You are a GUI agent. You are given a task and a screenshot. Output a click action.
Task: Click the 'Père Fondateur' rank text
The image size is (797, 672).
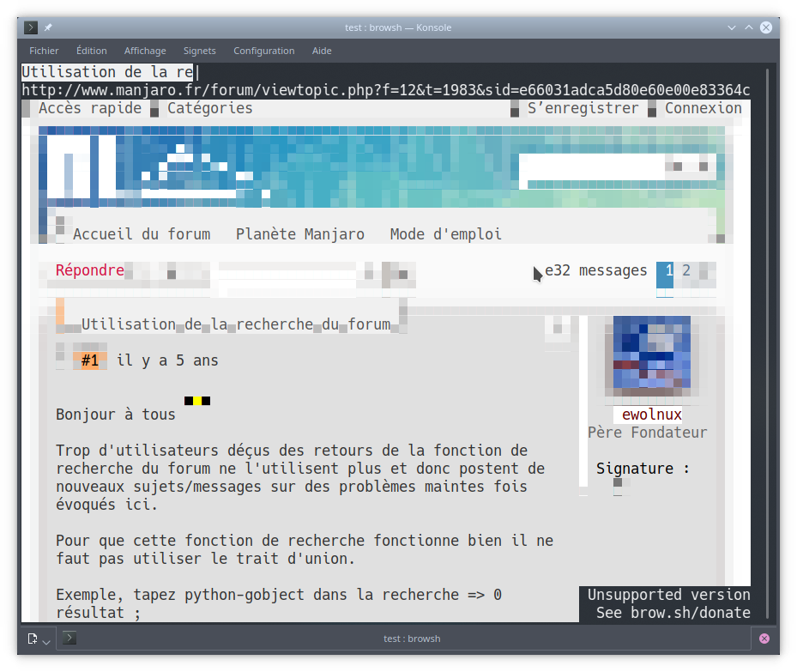point(647,433)
